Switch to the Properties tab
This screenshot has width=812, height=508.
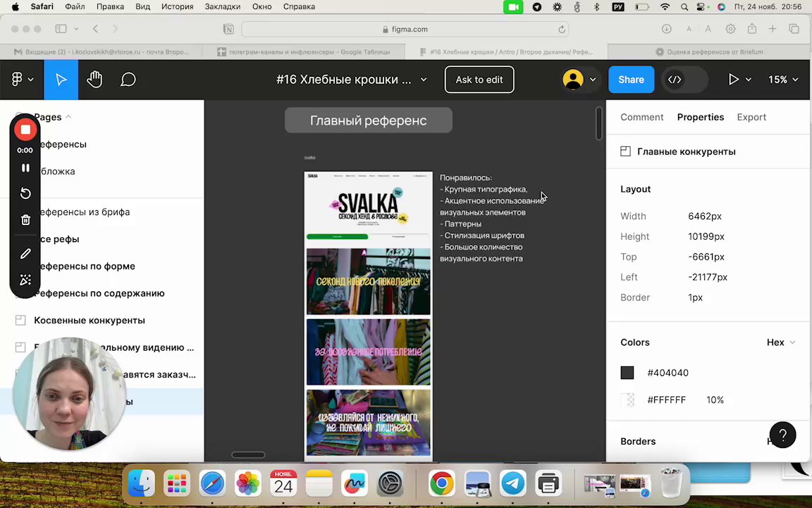[700, 117]
